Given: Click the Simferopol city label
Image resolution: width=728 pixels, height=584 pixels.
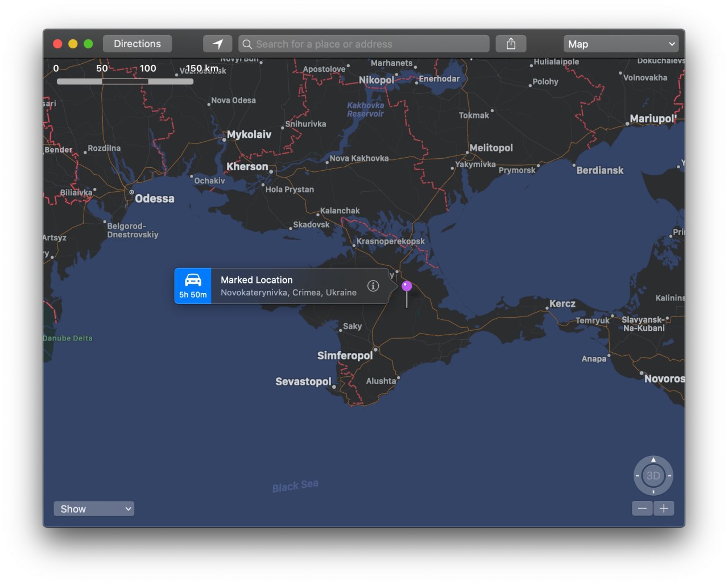Looking at the screenshot, I should coord(345,356).
